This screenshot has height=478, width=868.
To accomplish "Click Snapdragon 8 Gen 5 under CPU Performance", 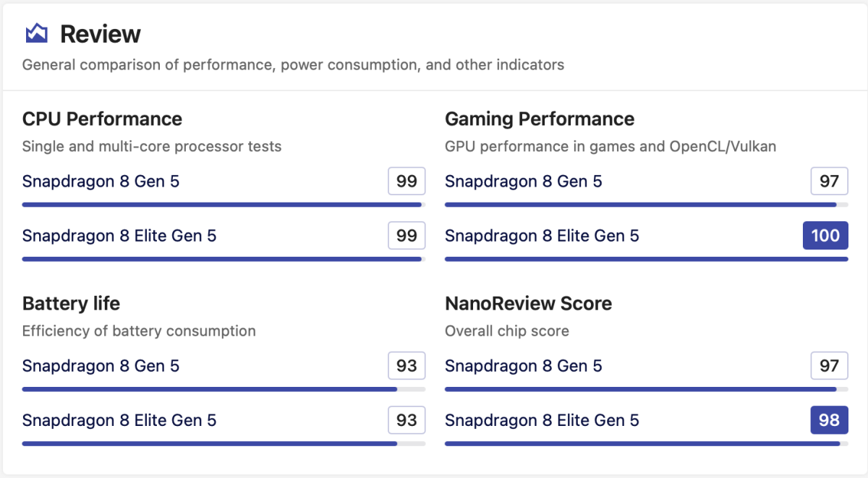I will 101,181.
